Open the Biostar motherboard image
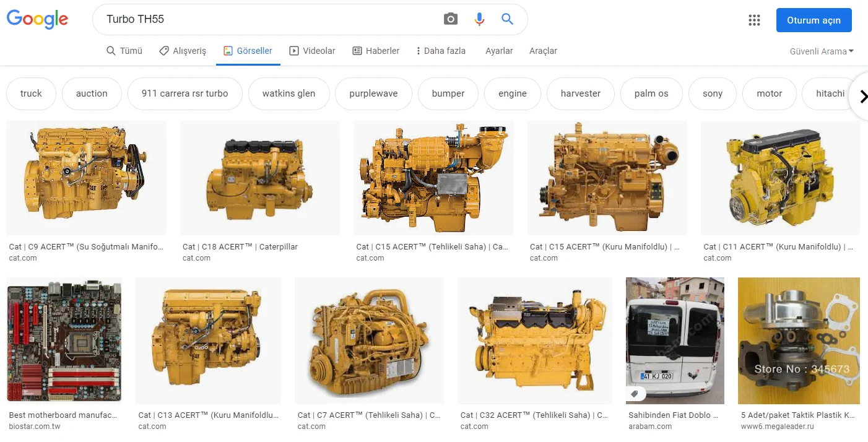 (x=64, y=340)
